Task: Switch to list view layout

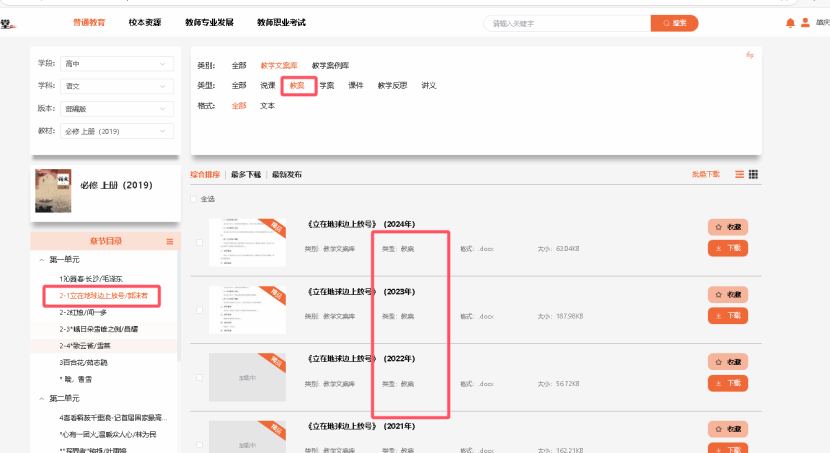Action: point(740,174)
